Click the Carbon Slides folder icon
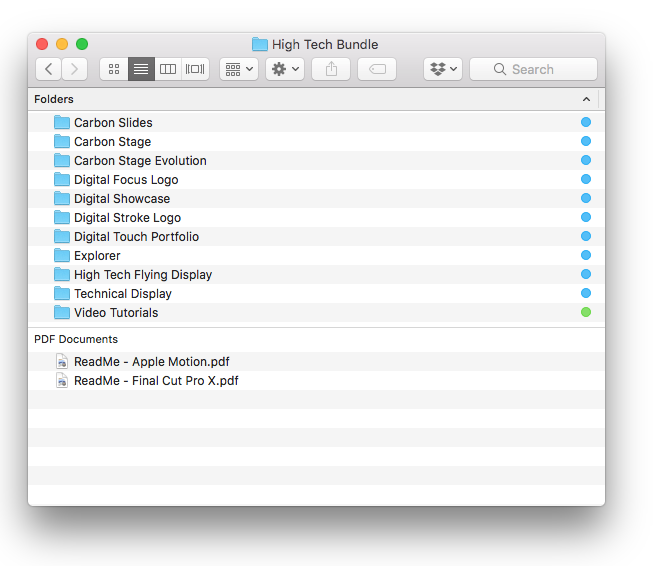 coord(62,122)
